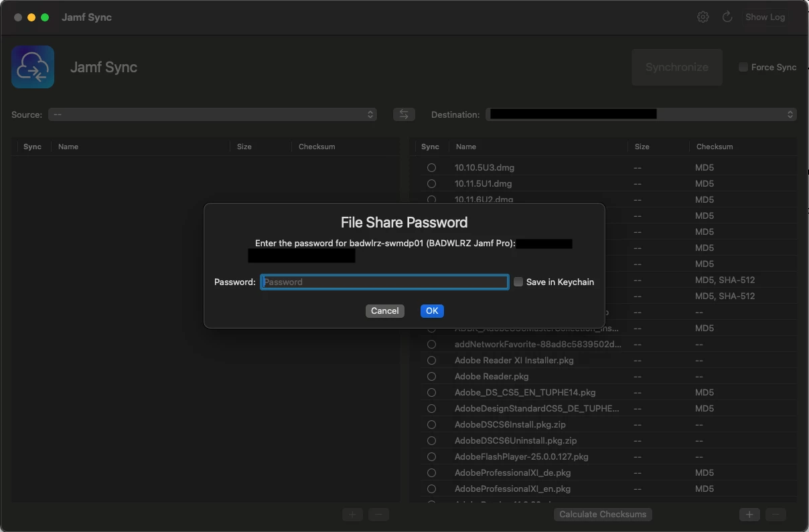
Task: Toggle sync circle for AdobeDSCS6Install.pkg.zip
Action: tap(431, 424)
